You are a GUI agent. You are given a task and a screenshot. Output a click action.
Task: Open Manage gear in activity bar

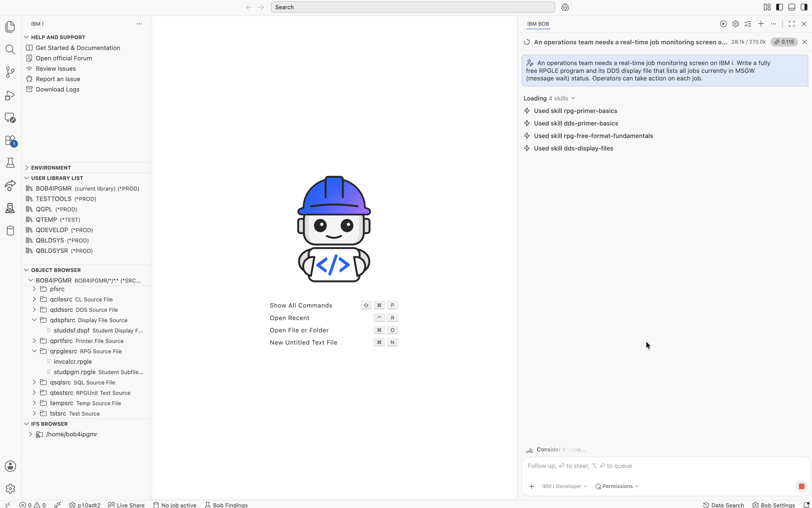[10, 489]
